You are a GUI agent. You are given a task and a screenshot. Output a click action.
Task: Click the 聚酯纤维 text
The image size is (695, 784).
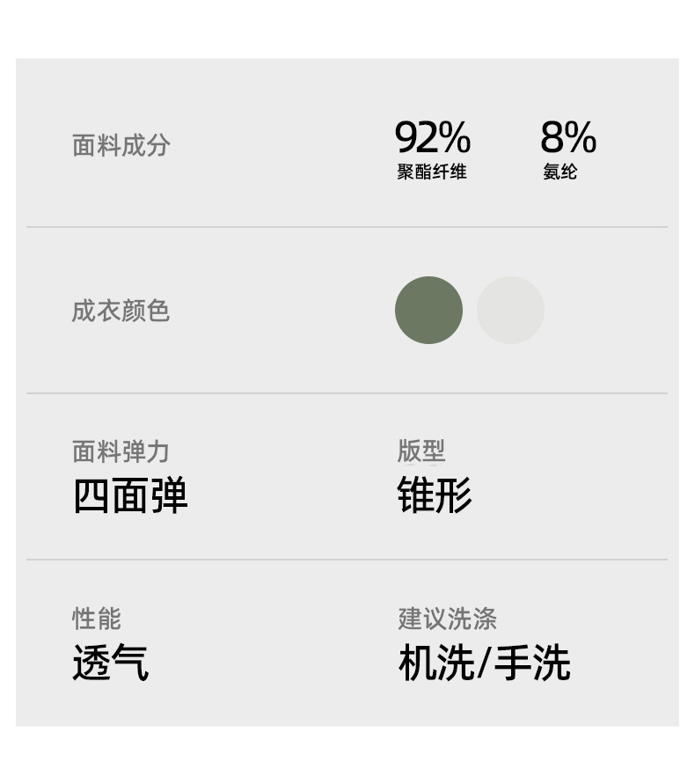tap(431, 172)
